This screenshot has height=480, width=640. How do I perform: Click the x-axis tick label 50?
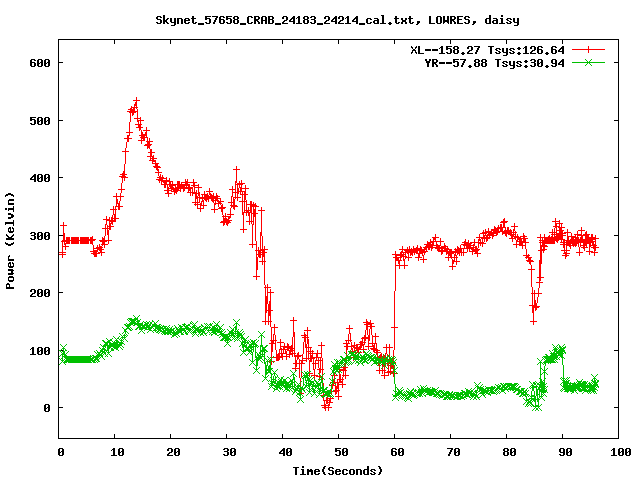(341, 452)
